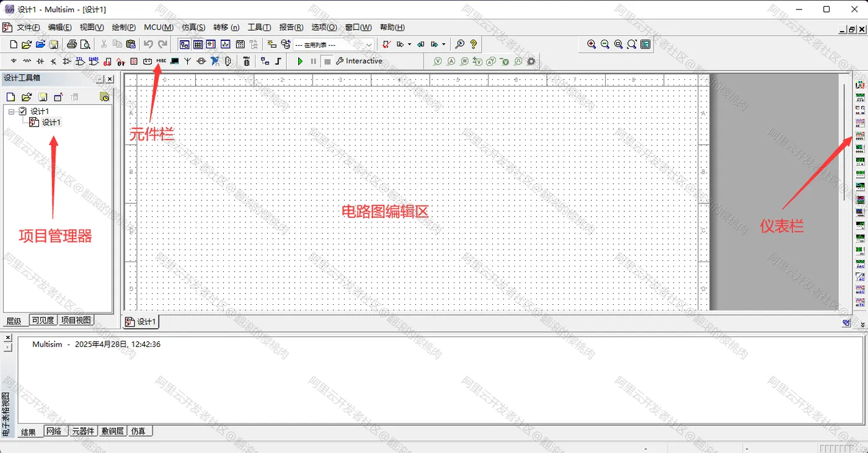Open the 工具(T) menu
868x453 pixels.
click(259, 27)
